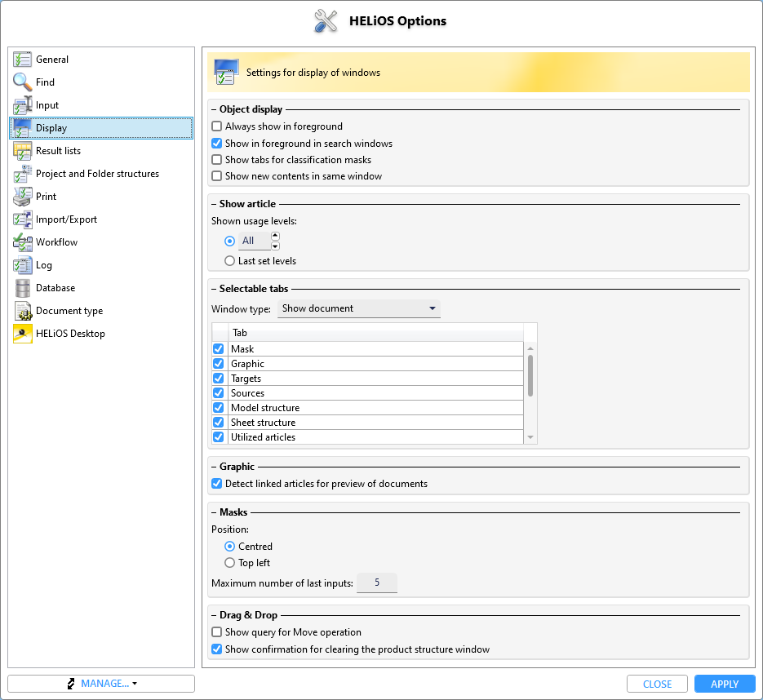The image size is (763, 700).
Task: Click the Tab column header
Action: point(375,333)
